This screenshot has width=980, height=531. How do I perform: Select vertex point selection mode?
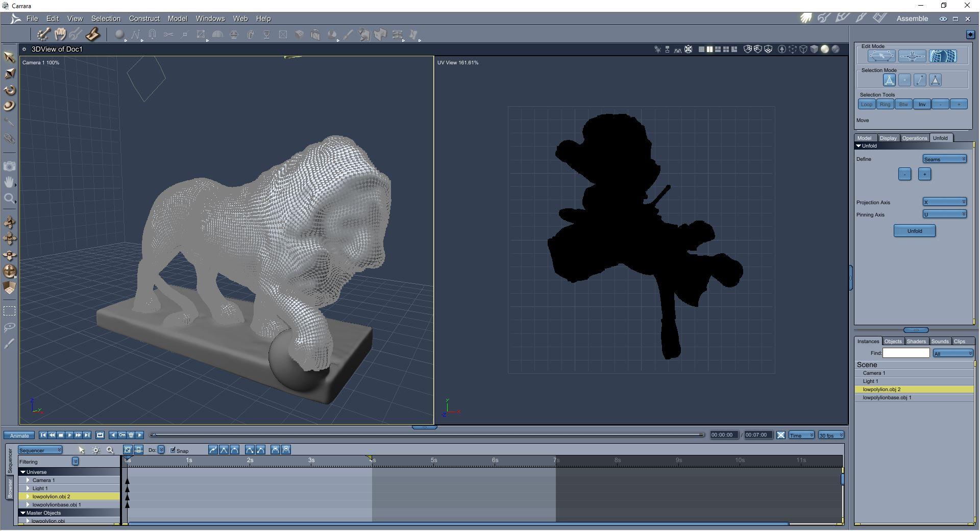click(904, 80)
